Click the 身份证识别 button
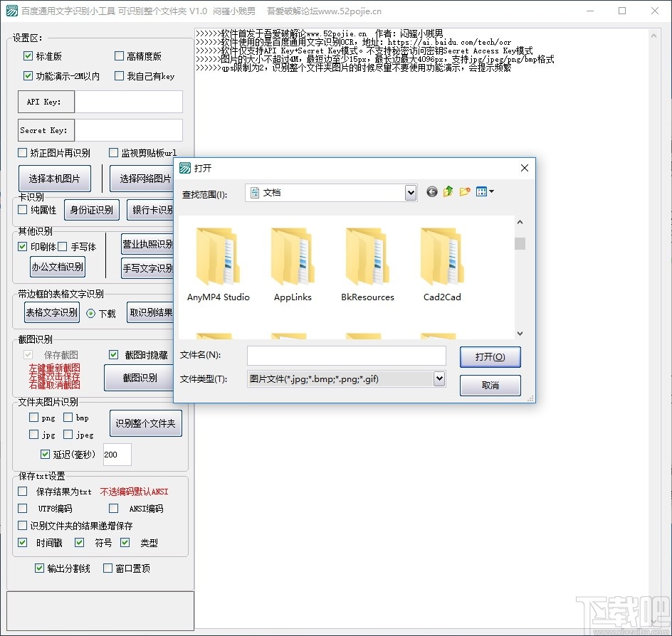This screenshot has height=636, width=672. click(91, 210)
